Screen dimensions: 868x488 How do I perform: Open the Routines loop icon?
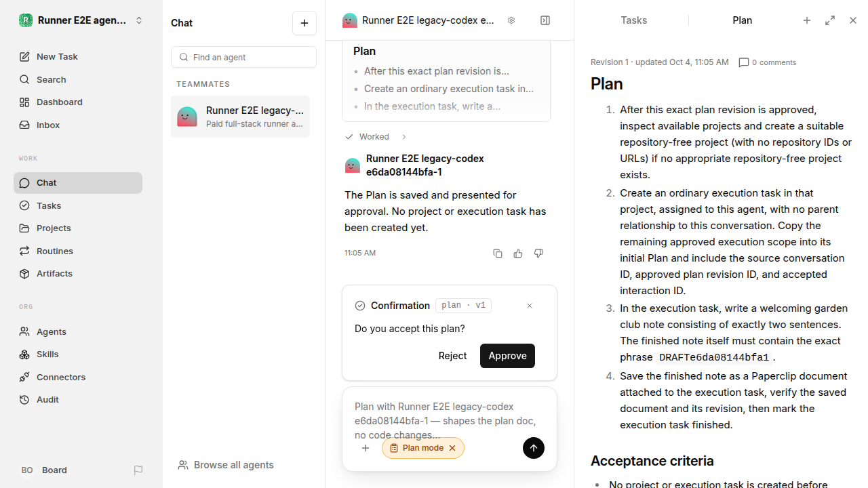24,251
